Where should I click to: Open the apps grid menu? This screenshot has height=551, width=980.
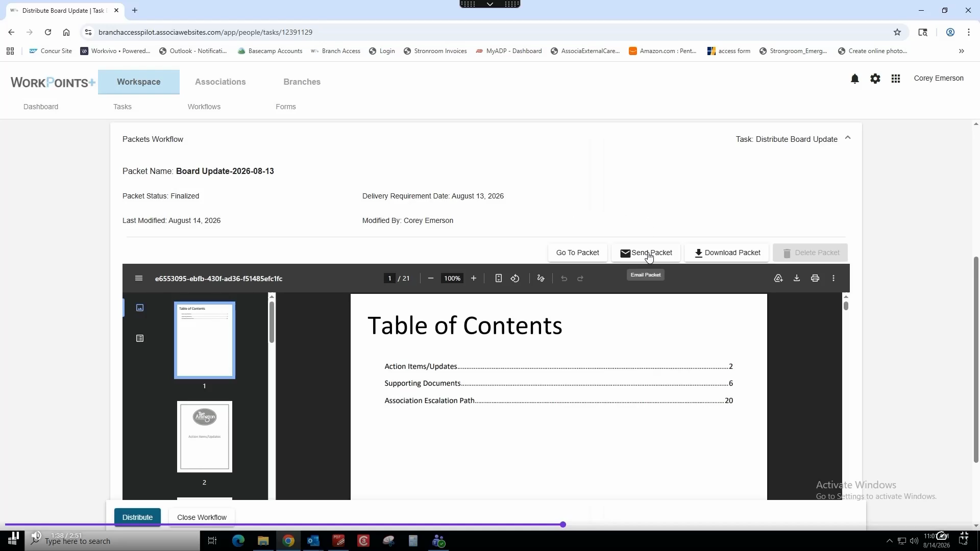896,79
